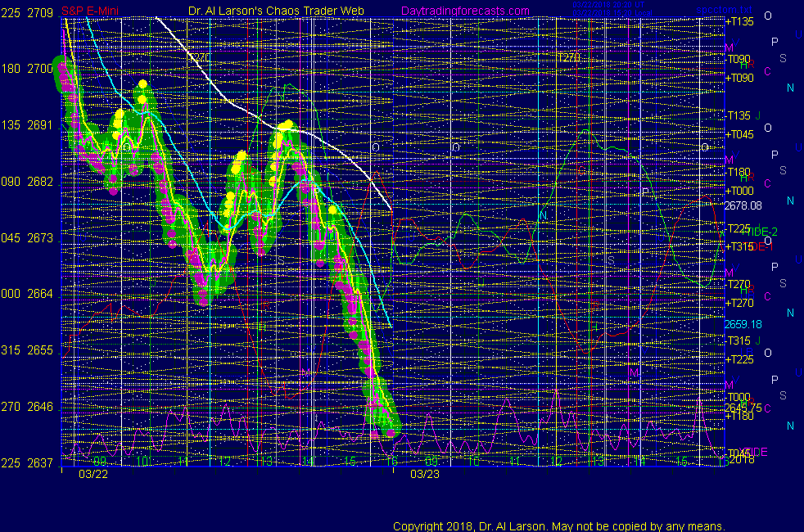The image size is (804, 532).
Task: Click the 2645.75 price readout on right
Action: [x=743, y=407]
